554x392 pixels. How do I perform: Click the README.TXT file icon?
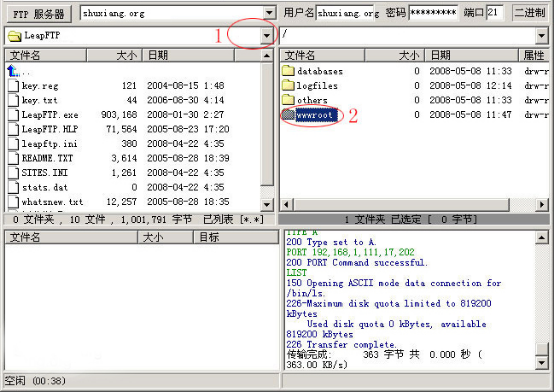(13, 158)
